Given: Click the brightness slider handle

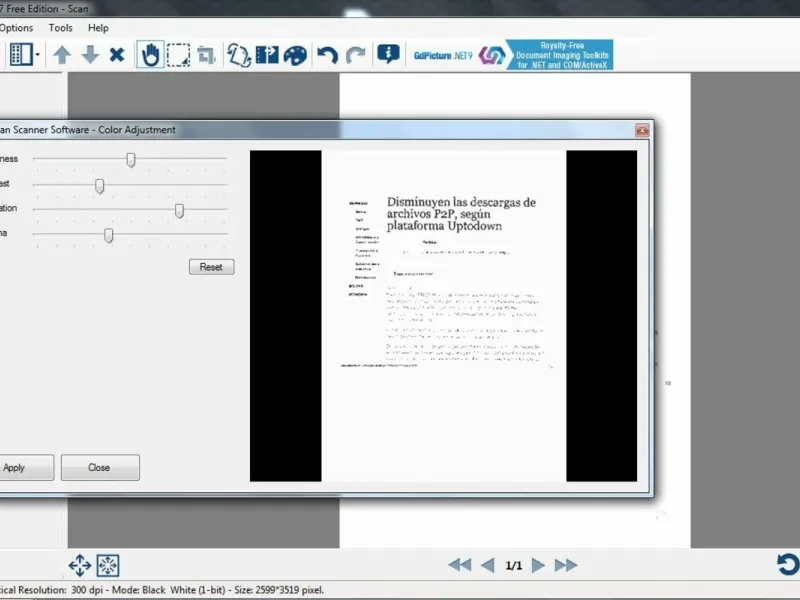Looking at the screenshot, I should pos(131,160).
